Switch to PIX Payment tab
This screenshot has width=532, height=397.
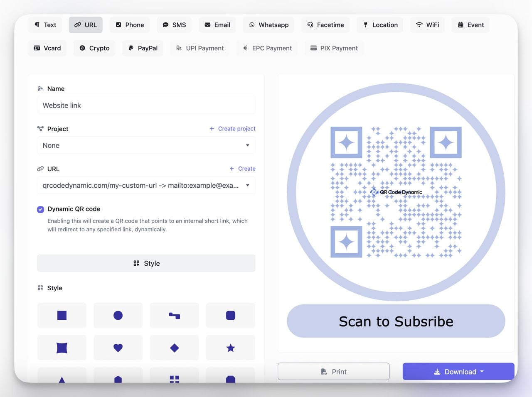coord(334,48)
